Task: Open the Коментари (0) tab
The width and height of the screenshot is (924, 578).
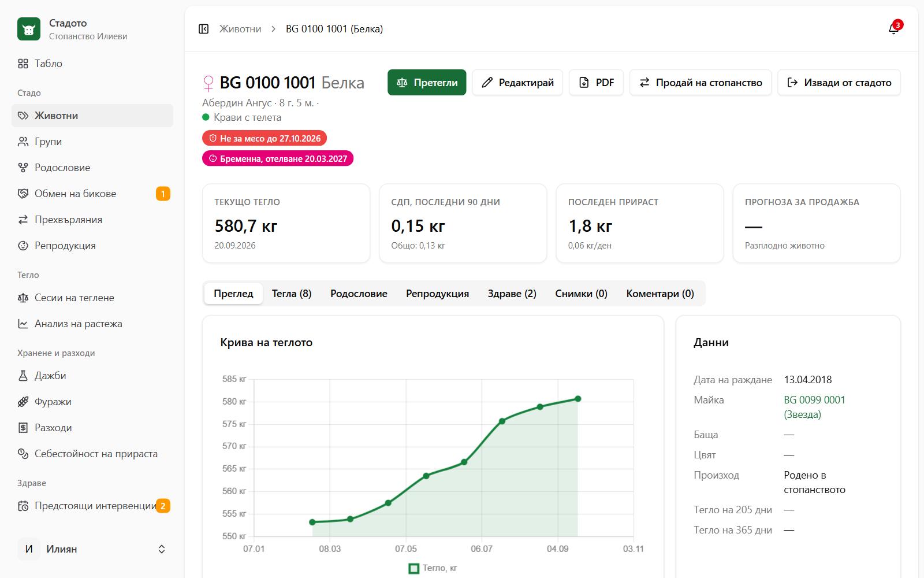Action: point(660,294)
